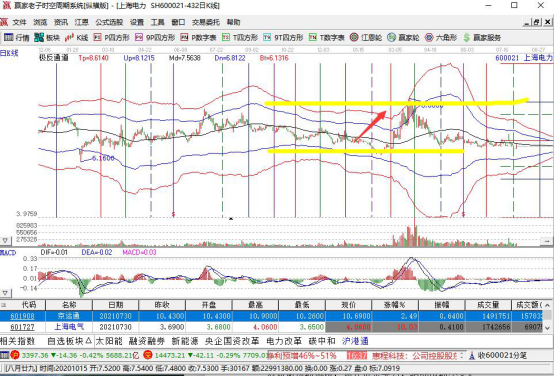Switch to the 沪港通 tab
This screenshot has width=554, height=377.
coord(355,341)
